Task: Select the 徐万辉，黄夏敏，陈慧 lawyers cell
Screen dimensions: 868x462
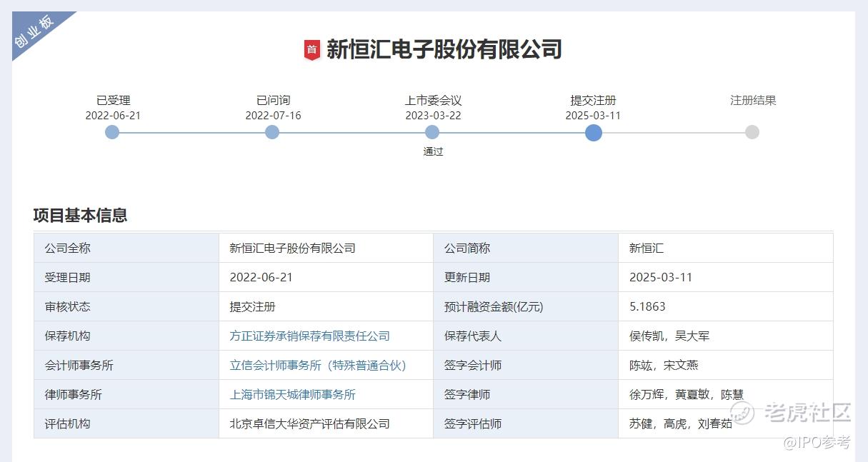Action: [x=726, y=394]
